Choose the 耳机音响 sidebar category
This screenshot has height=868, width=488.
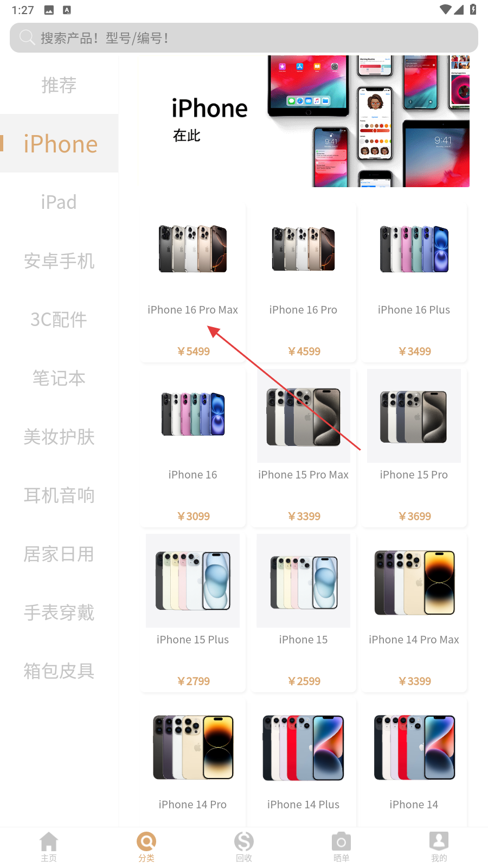coord(59,495)
